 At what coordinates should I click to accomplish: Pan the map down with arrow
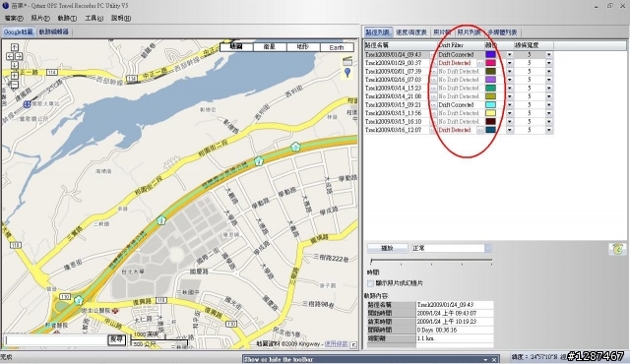(14, 65)
